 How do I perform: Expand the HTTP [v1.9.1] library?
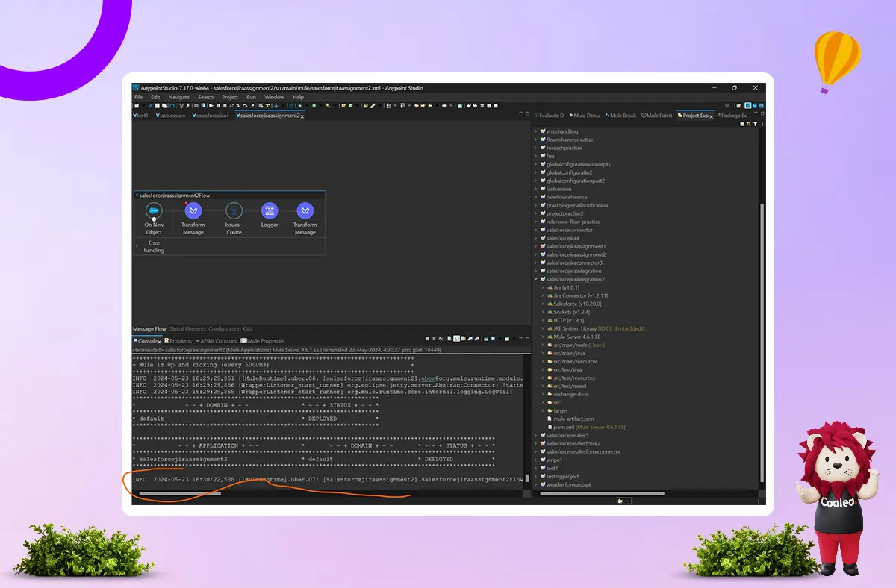pos(543,320)
